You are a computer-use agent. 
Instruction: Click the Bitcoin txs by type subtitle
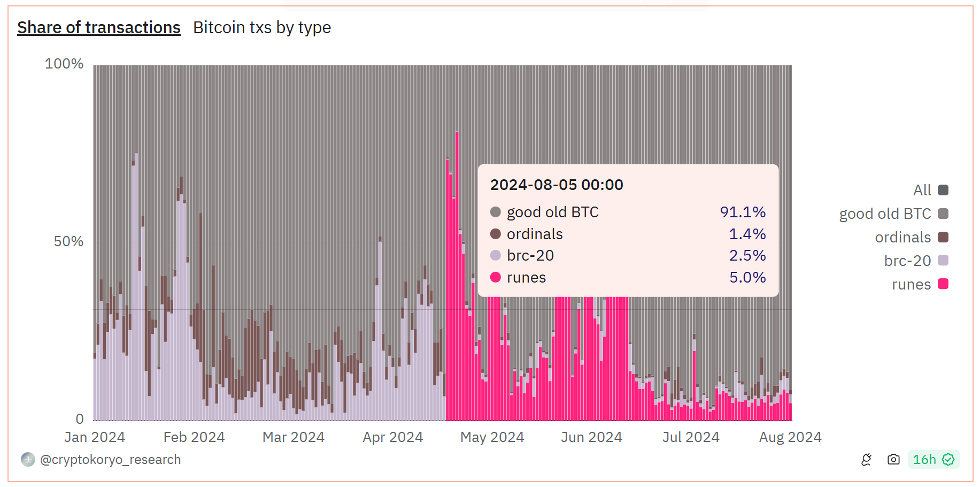(x=262, y=27)
